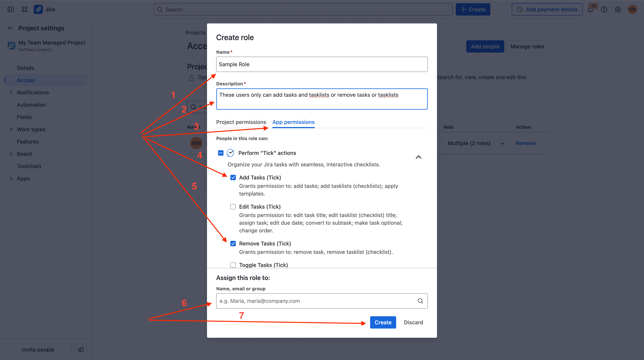The width and height of the screenshot is (644, 360).
Task: Open Features in project settings
Action: click(28, 142)
